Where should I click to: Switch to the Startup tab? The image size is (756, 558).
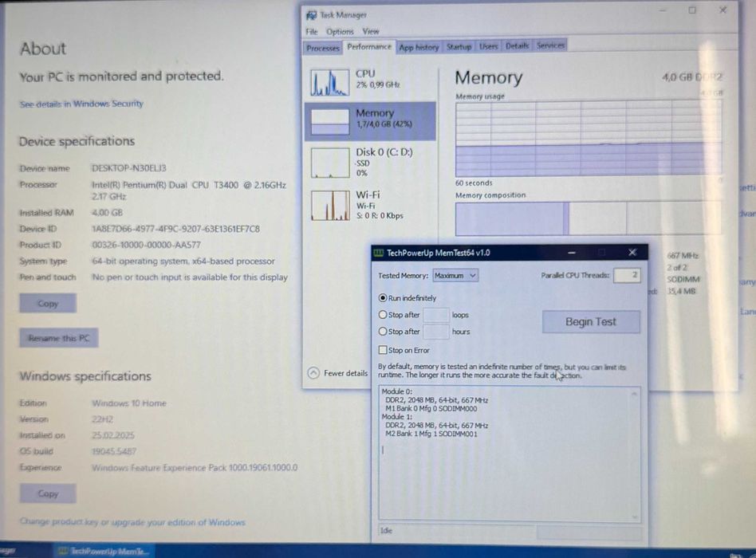click(x=459, y=47)
